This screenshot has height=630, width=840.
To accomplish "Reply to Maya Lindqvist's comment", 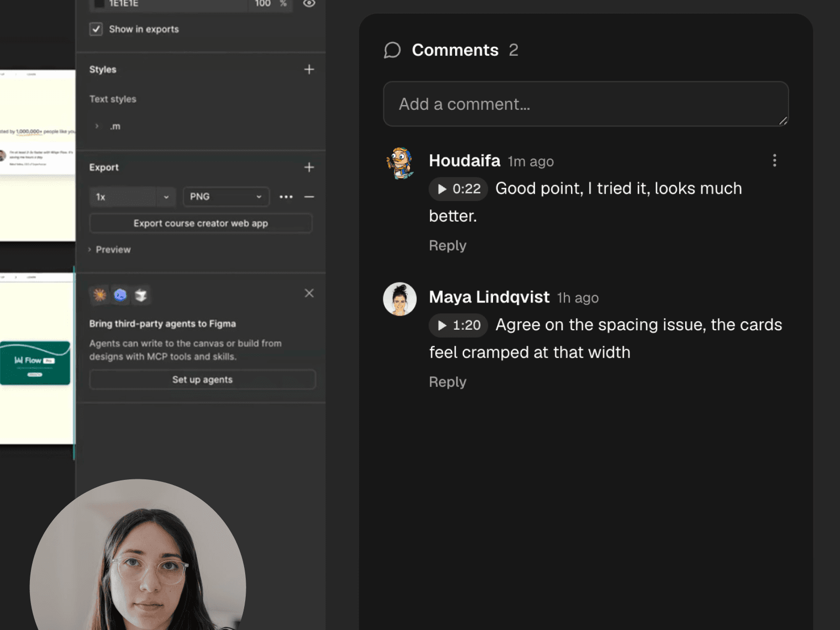I will 447,382.
